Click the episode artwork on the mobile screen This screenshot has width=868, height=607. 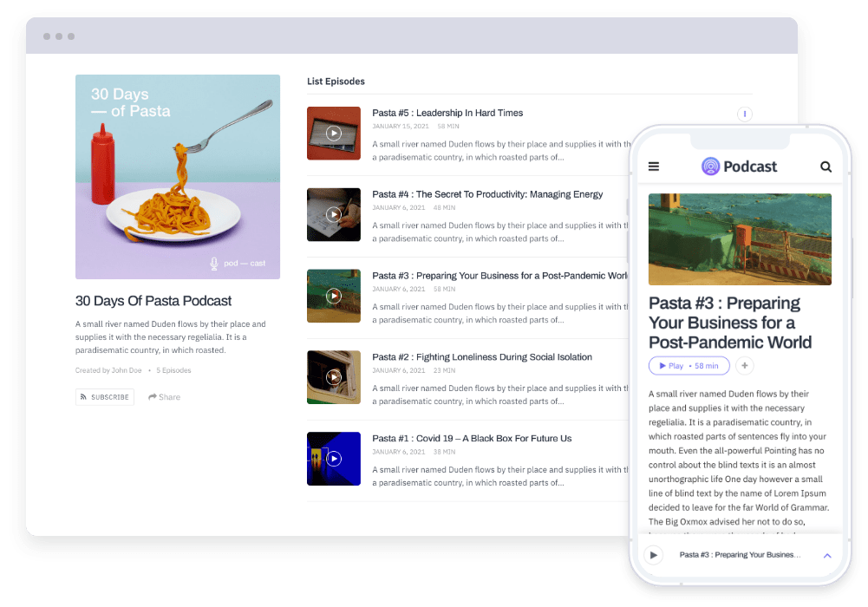[x=740, y=239]
